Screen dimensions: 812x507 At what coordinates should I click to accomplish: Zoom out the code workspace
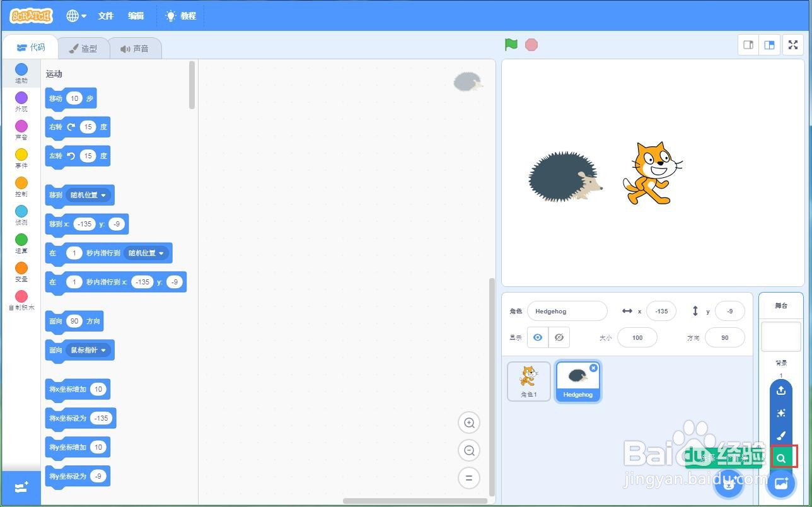[x=469, y=451]
